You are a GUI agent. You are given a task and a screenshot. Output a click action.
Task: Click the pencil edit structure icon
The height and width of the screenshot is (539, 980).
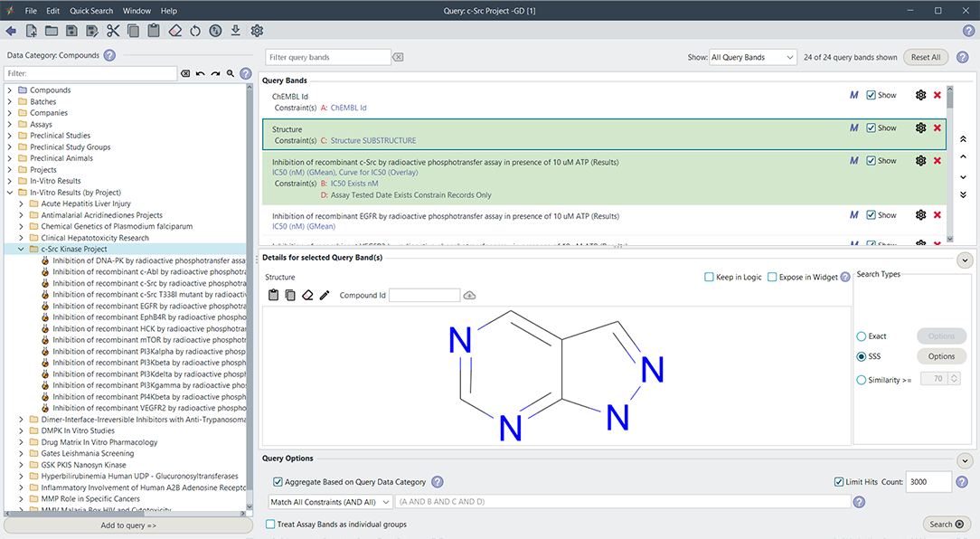tap(325, 296)
